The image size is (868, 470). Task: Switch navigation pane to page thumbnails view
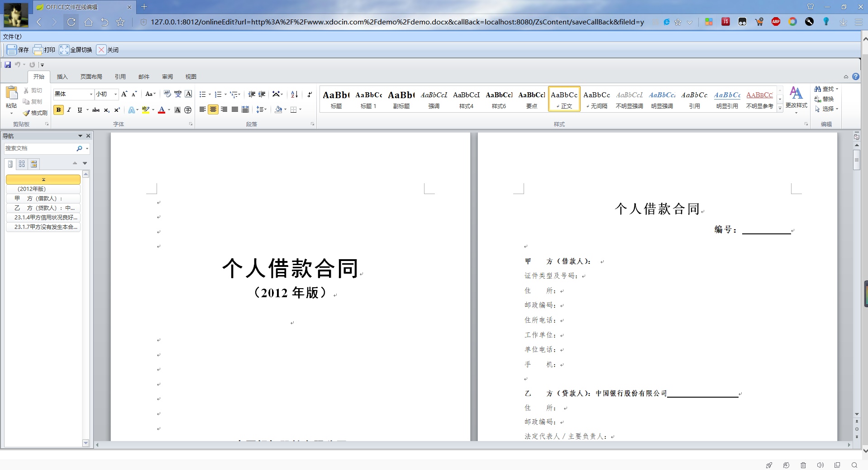coord(22,164)
